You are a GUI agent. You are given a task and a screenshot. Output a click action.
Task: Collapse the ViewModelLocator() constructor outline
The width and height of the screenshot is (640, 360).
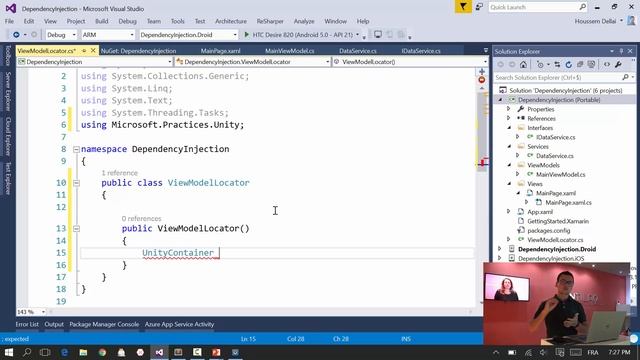point(76,229)
